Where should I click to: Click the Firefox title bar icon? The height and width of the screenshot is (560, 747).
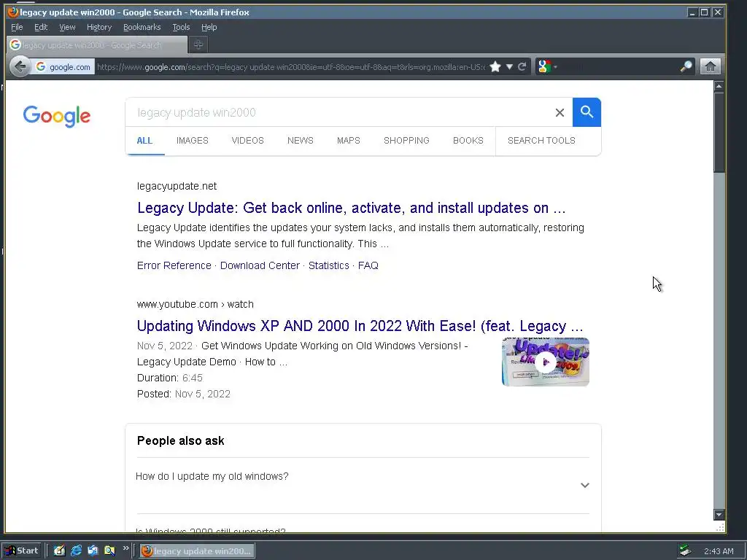[x=13, y=12]
